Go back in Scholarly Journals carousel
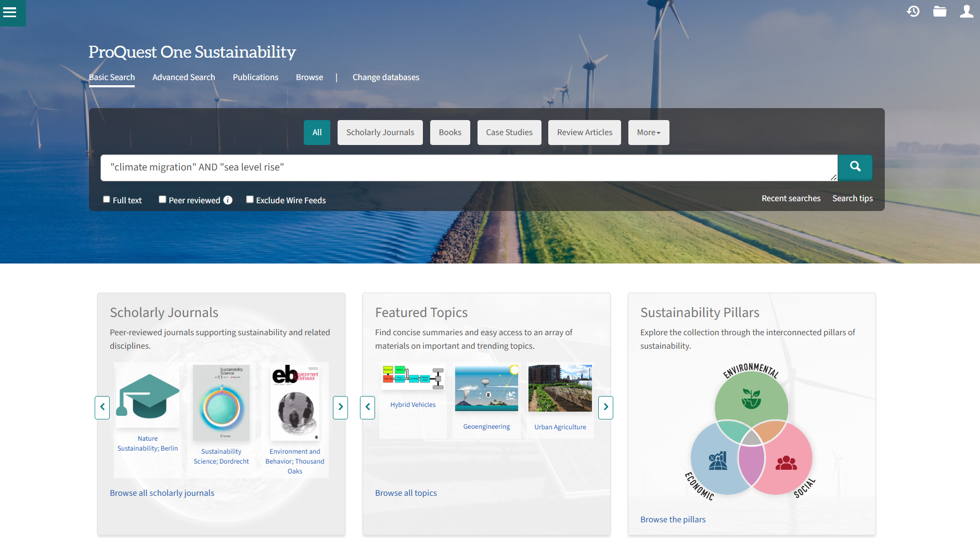 (x=102, y=407)
